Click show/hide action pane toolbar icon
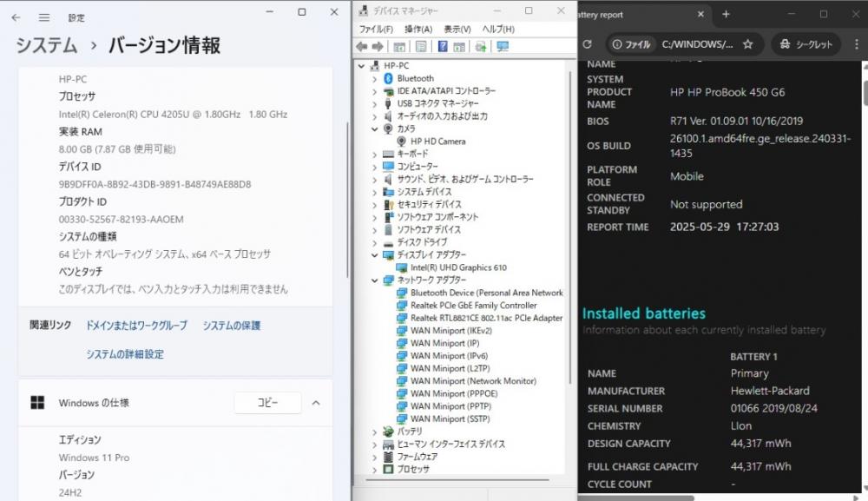 point(459,47)
